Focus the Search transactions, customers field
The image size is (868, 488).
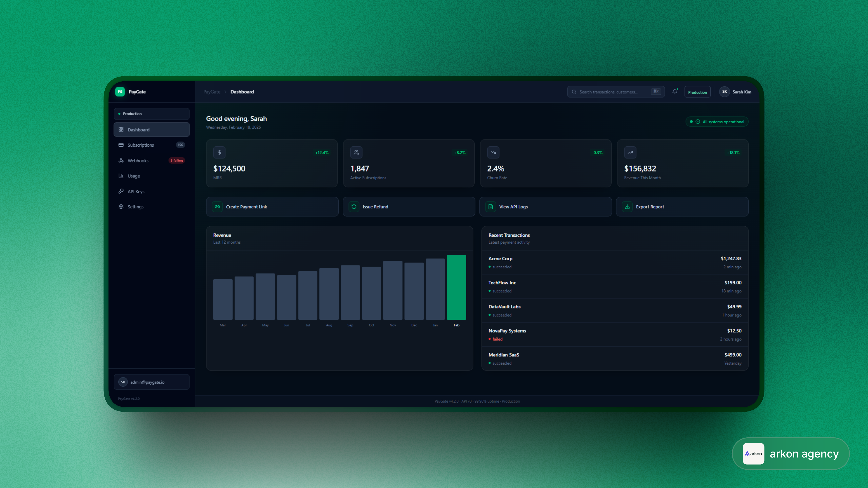point(616,91)
